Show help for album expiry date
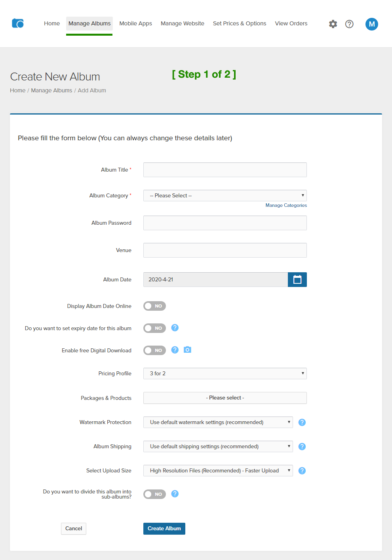392x560 pixels. pos(175,328)
